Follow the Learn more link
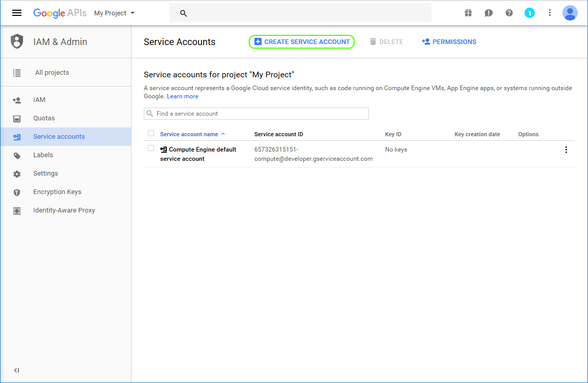This screenshot has width=588, height=383. (183, 96)
